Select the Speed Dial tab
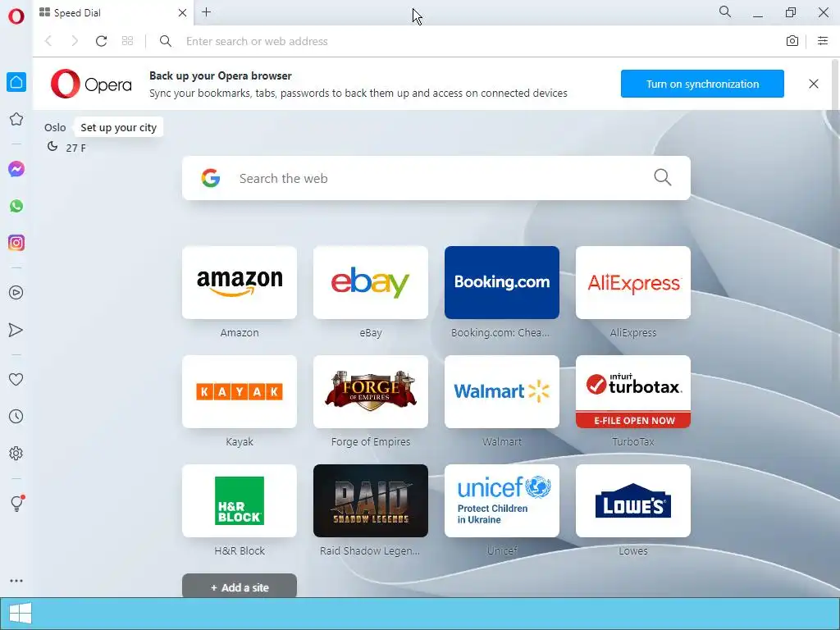 113,13
